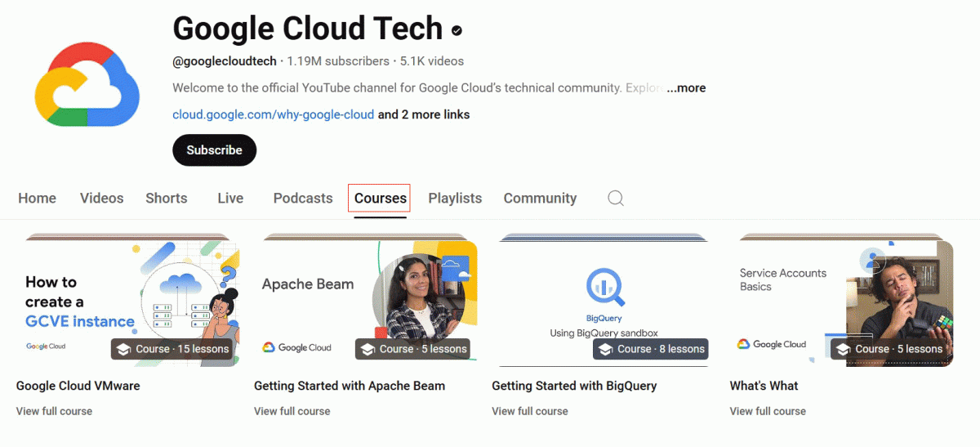Expand channel description with ...more
The image size is (980, 447).
[686, 87]
